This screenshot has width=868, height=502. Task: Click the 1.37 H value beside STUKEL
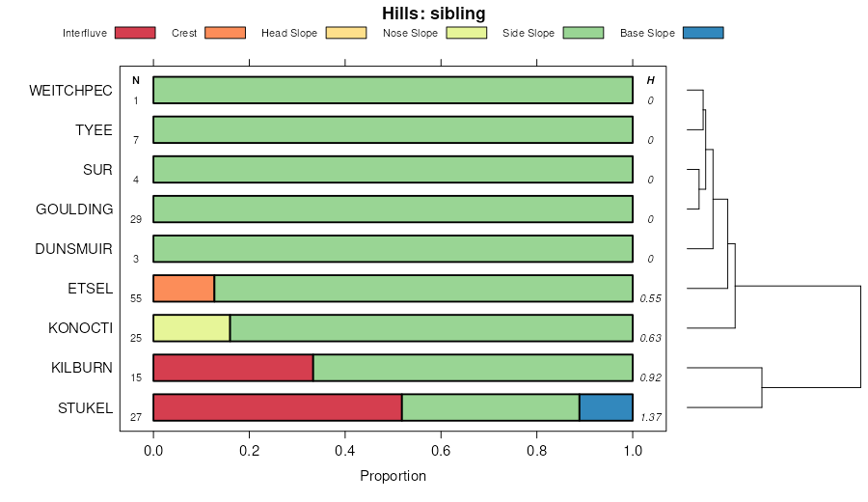point(649,417)
